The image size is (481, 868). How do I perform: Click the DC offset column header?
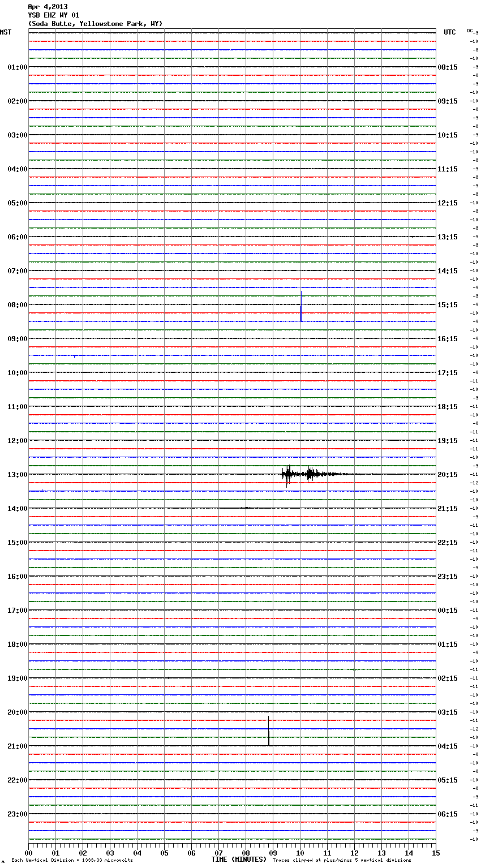[x=470, y=31]
